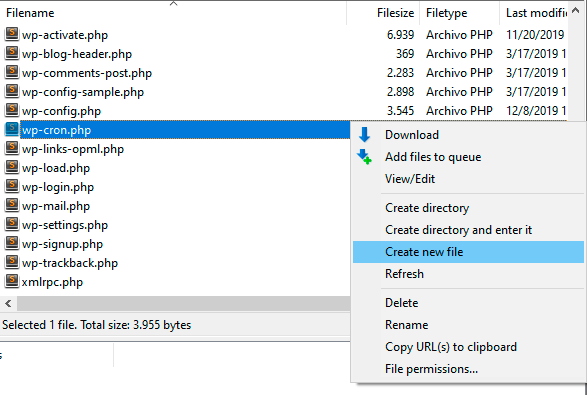587x395 pixels.
Task: Click the blue Download arrow icon
Action: click(364, 135)
